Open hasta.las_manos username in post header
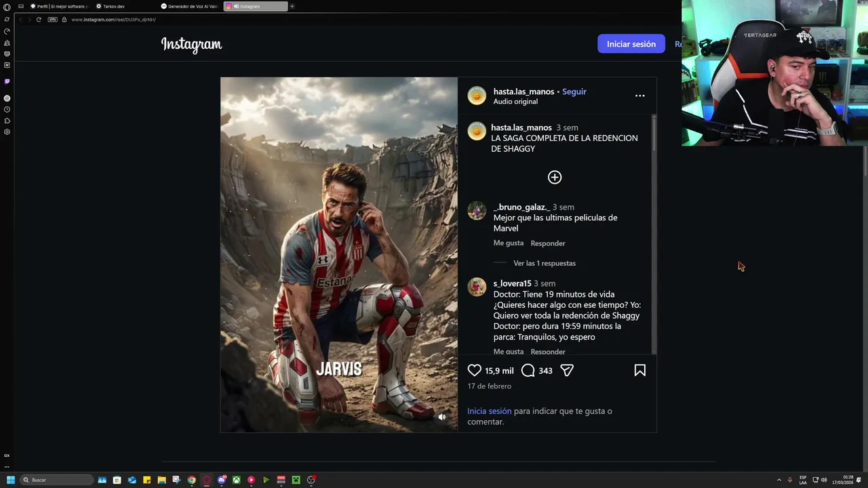 (524, 91)
